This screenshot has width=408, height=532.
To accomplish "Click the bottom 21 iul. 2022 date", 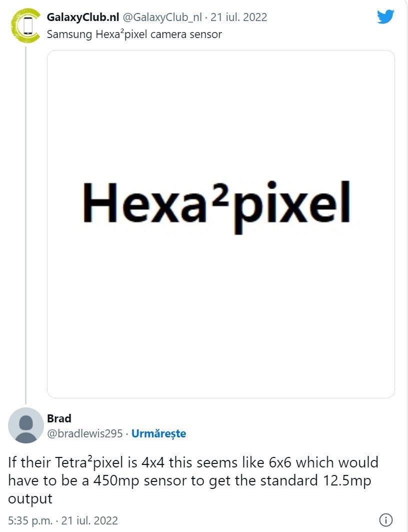I will 90,520.
